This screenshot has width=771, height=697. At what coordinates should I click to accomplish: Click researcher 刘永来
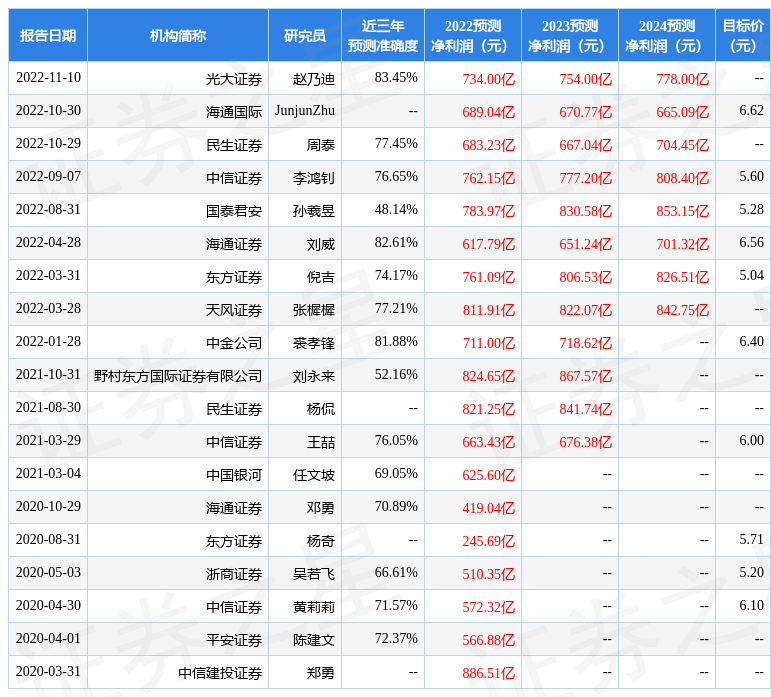coord(314,377)
